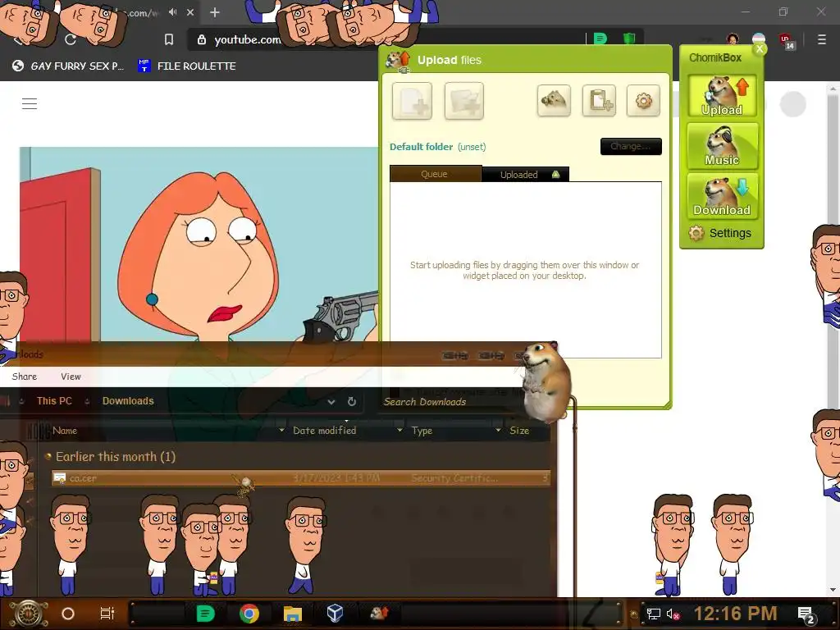
Task: Click the green document extension icon in address bar
Action: pos(600,39)
